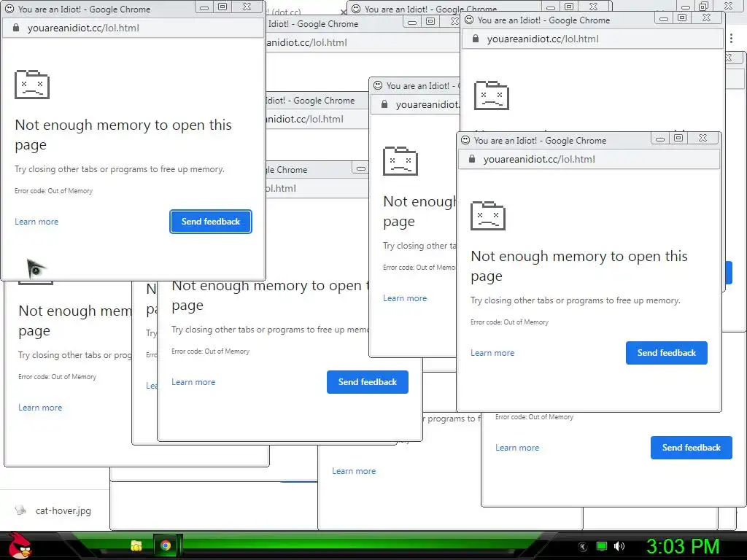Click Send feedback in frontmost right window

coord(667,353)
